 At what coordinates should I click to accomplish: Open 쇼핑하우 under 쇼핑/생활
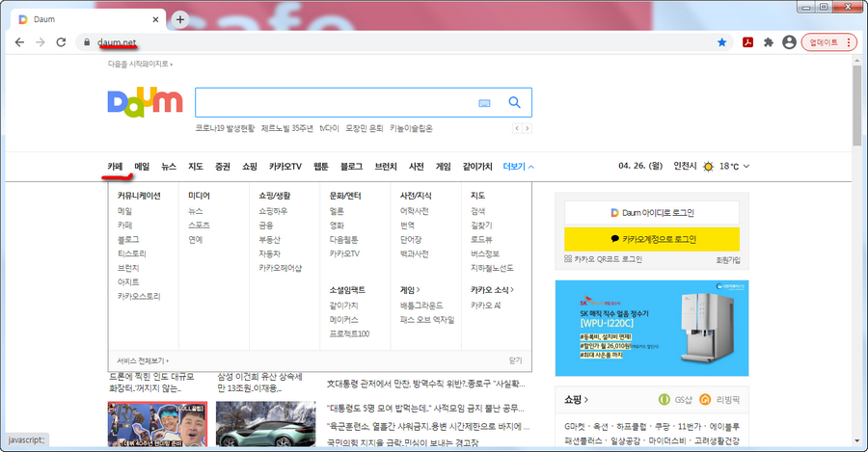[273, 211]
